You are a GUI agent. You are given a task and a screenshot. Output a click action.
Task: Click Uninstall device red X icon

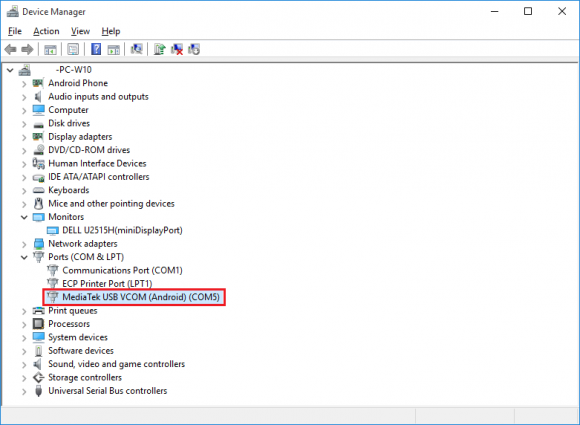[177, 49]
